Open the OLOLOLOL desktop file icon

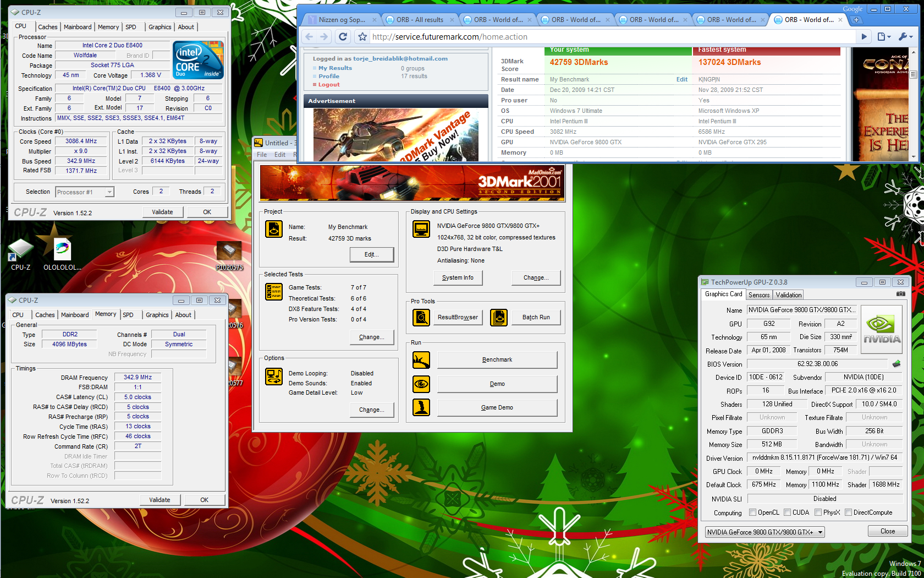tap(62, 254)
